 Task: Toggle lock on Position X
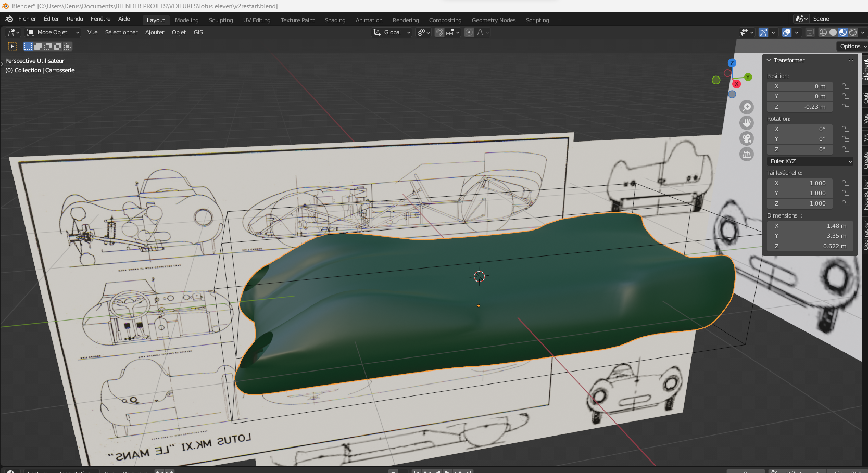(846, 86)
